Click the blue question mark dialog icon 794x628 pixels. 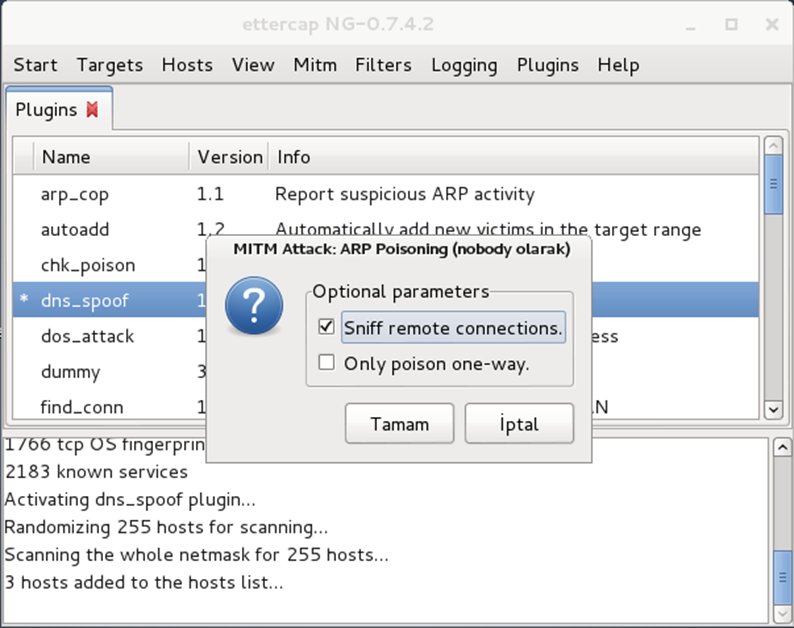(254, 306)
